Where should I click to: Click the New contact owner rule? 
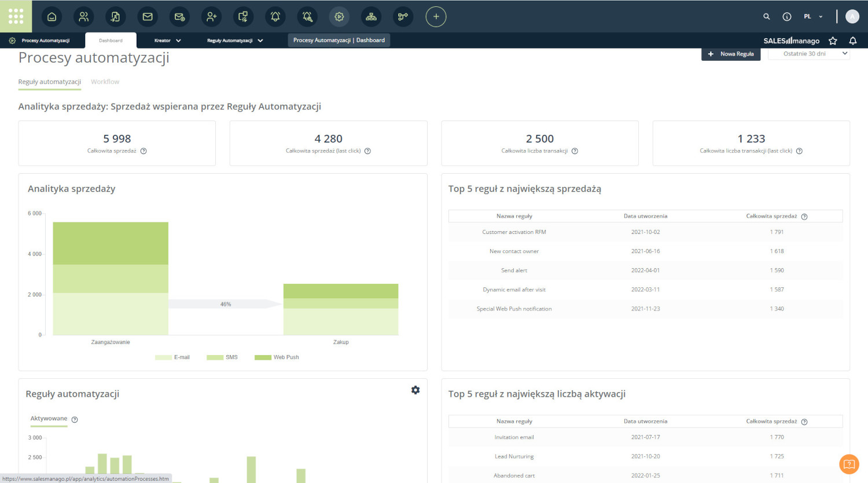514,251
